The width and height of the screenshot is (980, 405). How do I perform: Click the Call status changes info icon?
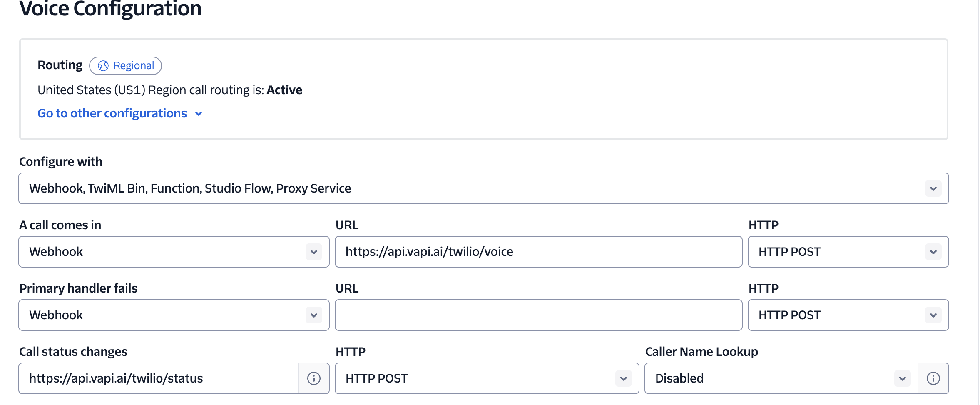(x=314, y=378)
